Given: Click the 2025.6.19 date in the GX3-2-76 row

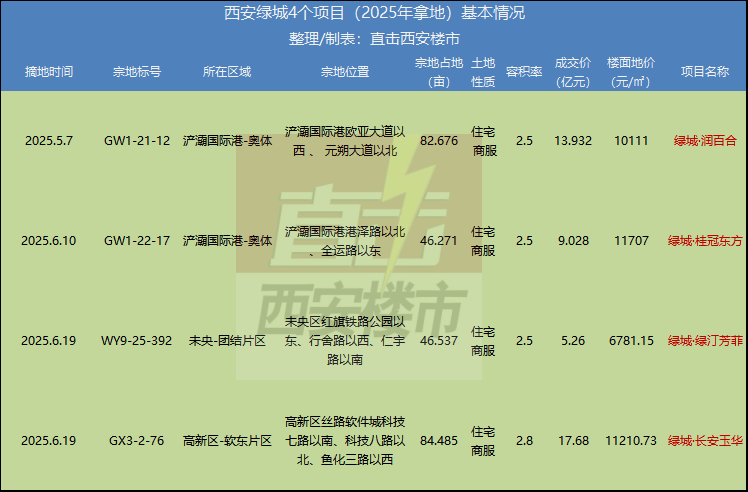Looking at the screenshot, I should (x=49, y=440).
